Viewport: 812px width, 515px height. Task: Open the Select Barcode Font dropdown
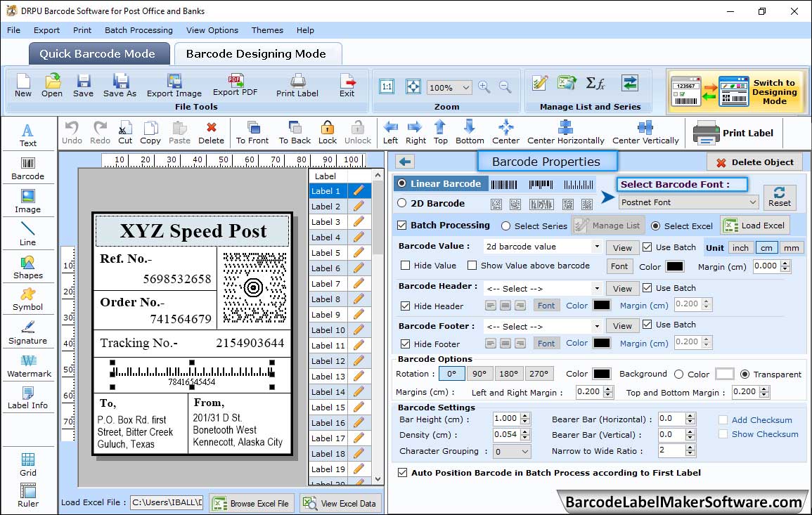click(x=688, y=202)
